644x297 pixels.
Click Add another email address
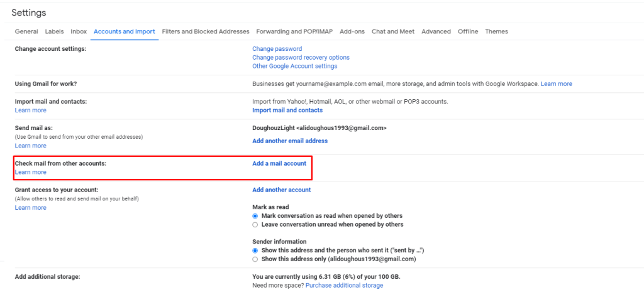point(290,141)
